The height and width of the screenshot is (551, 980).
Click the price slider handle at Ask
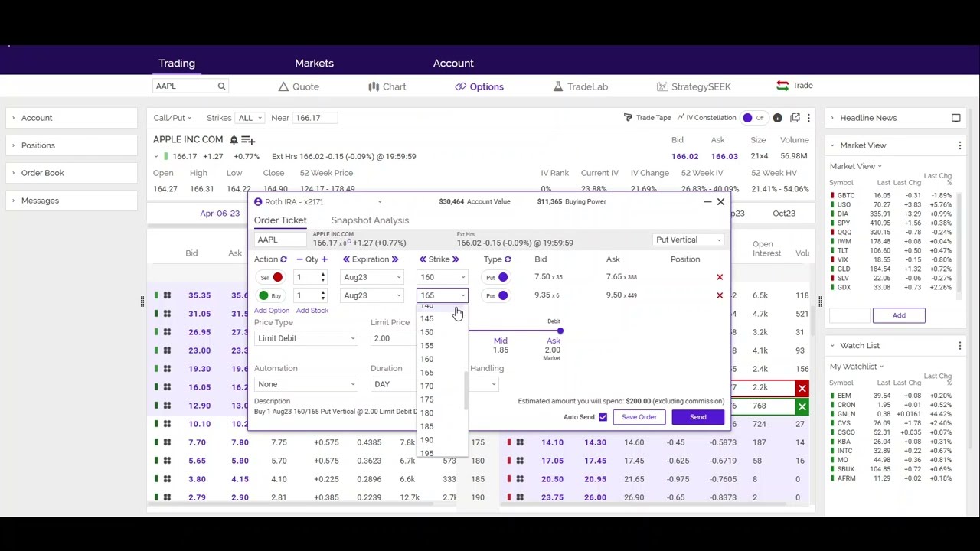tap(560, 331)
